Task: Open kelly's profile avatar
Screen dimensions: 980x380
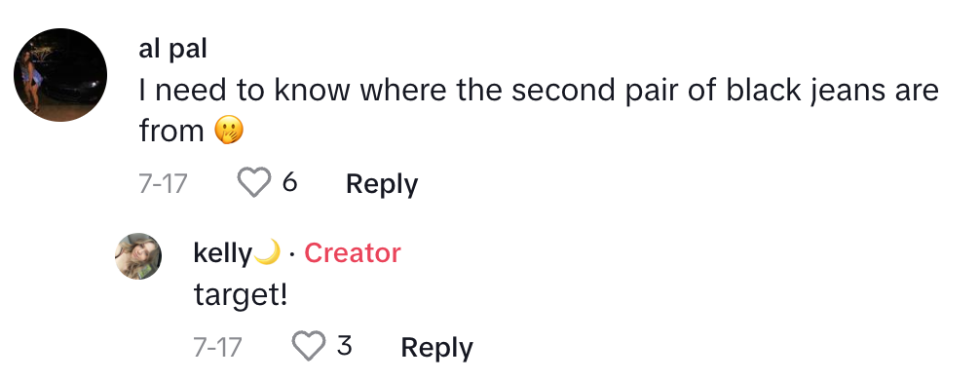Action: (138, 255)
